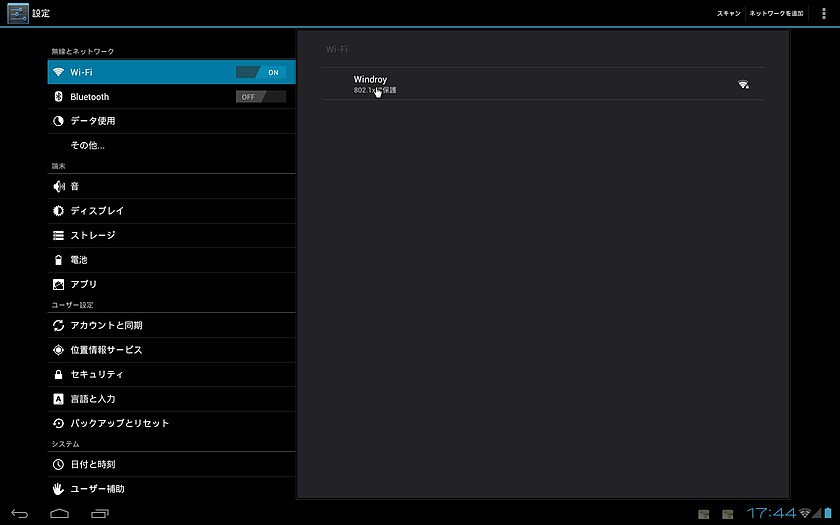
Task: Select the Windroy Wi-Fi network
Action: [543, 84]
